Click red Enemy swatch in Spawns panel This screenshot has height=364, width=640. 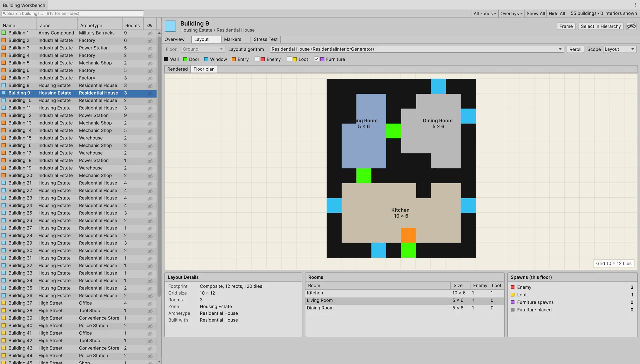click(x=513, y=287)
